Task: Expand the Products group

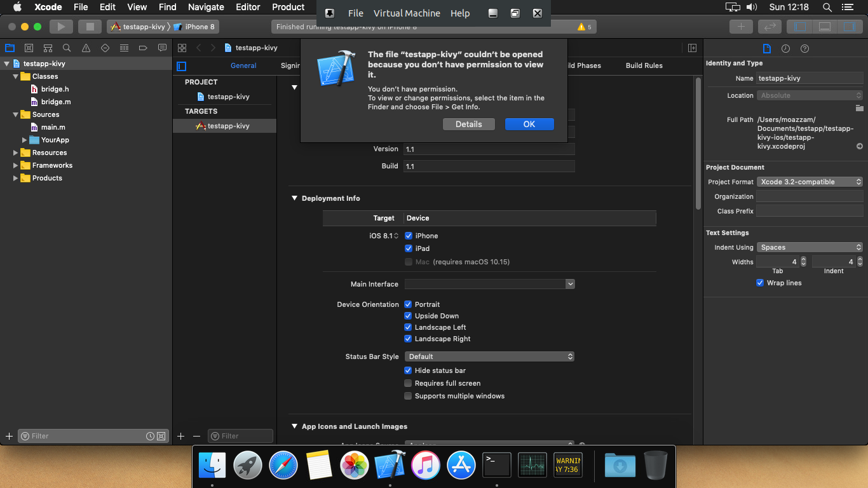Action: (x=16, y=178)
